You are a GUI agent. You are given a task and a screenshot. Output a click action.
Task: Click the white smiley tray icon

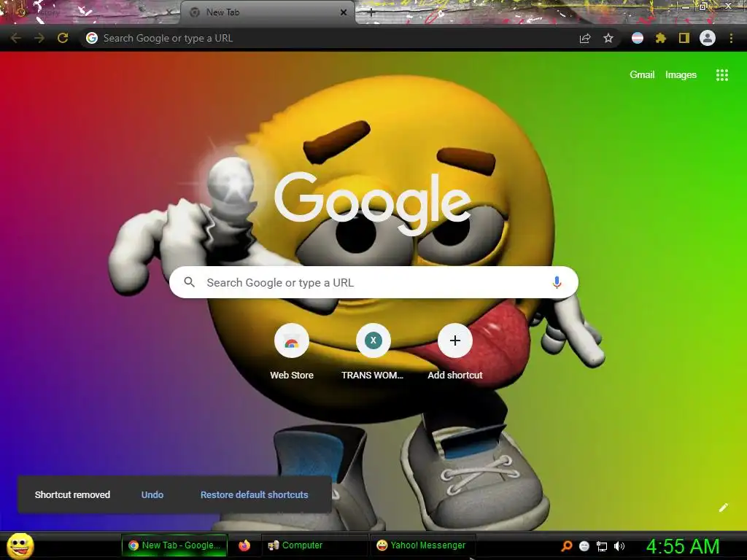click(x=584, y=546)
